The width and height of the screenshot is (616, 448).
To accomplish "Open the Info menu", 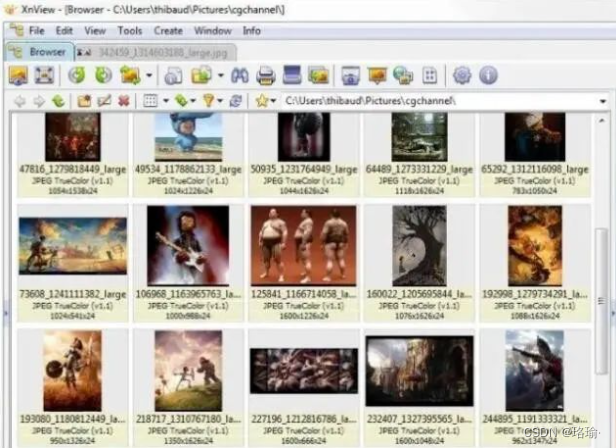I will 251,31.
